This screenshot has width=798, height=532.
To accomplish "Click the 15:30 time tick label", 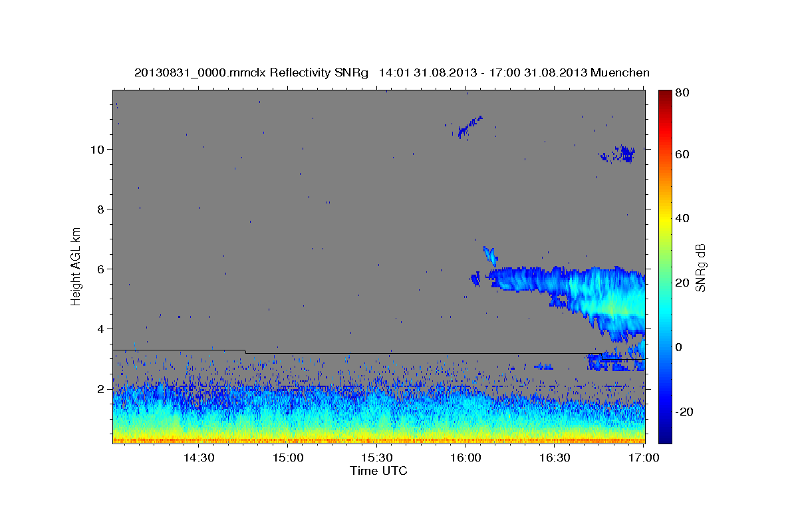I will [376, 458].
